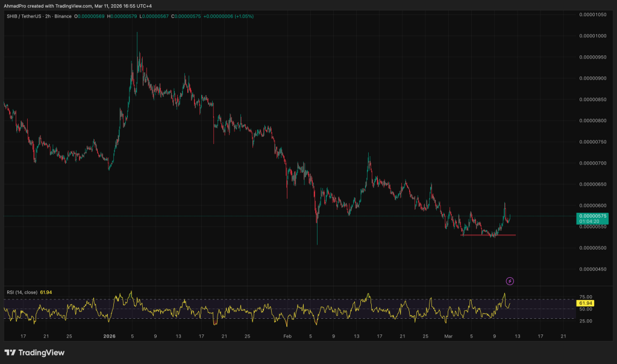Click the teal current price label 0.00000575
This screenshot has height=364, width=617.
[x=592, y=215]
